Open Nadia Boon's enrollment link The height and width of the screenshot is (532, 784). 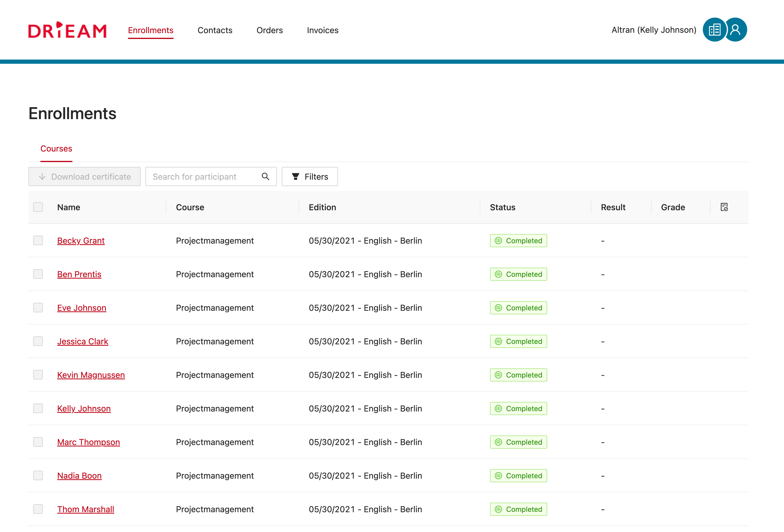(x=79, y=476)
